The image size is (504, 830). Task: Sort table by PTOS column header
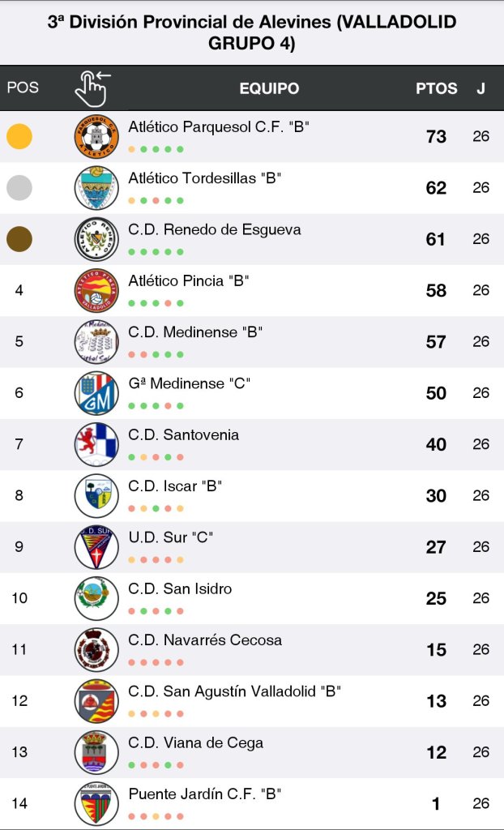tap(436, 88)
